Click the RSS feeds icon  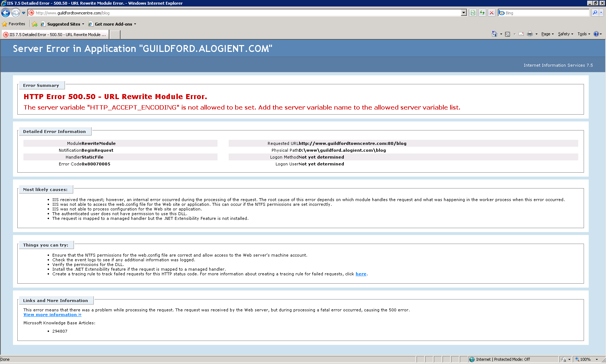coord(508,34)
